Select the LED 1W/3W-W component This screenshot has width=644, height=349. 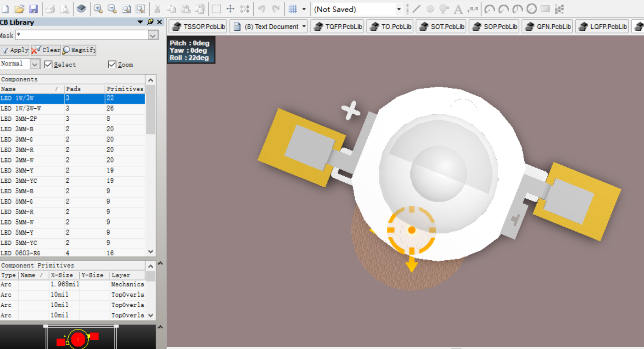pos(73,108)
